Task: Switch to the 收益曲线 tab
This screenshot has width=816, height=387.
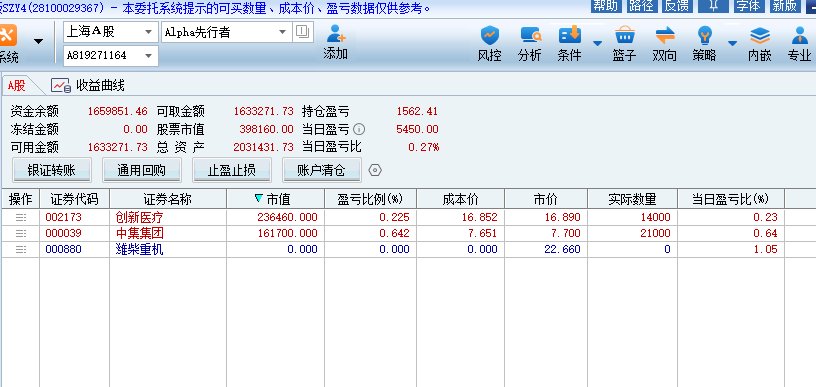Action: click(x=88, y=85)
